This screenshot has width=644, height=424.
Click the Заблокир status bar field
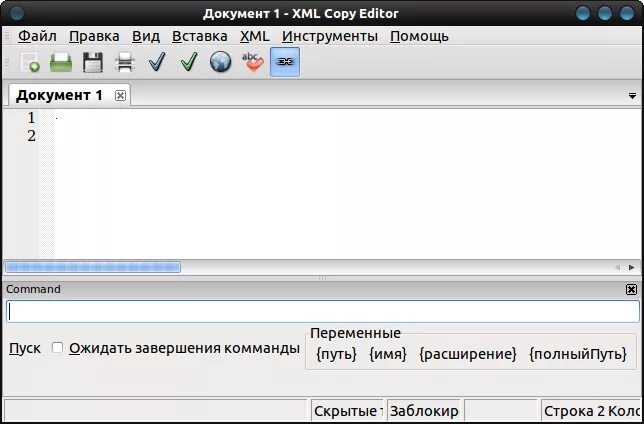[x=424, y=410]
